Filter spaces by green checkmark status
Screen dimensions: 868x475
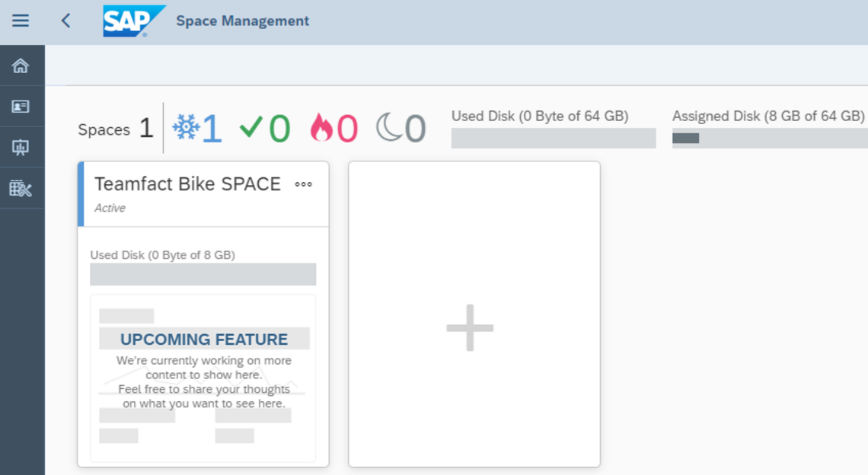click(x=265, y=128)
